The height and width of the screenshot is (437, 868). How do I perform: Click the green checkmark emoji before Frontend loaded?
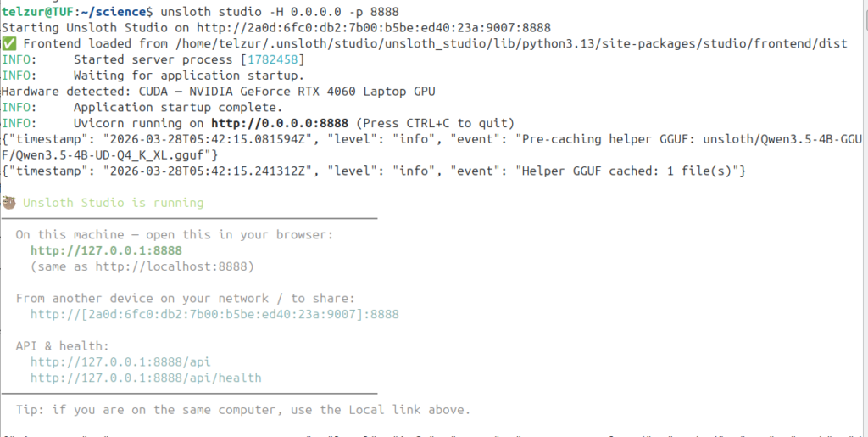(8, 43)
